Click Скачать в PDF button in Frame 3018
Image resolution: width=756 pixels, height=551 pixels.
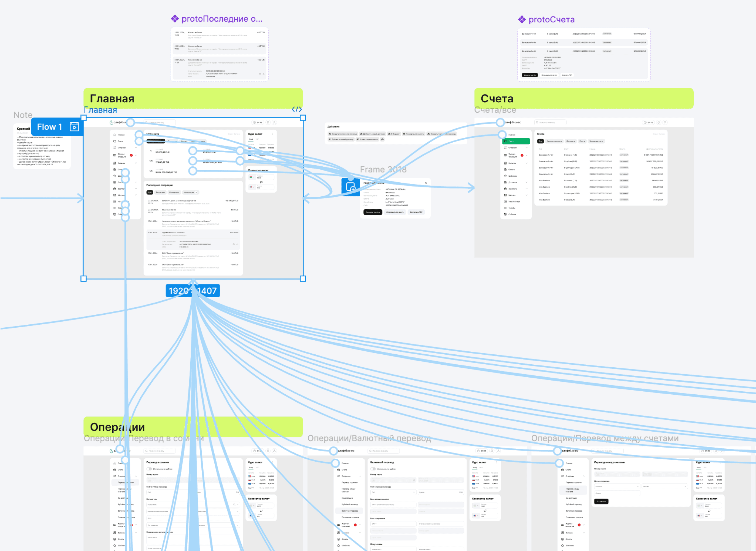(x=416, y=212)
